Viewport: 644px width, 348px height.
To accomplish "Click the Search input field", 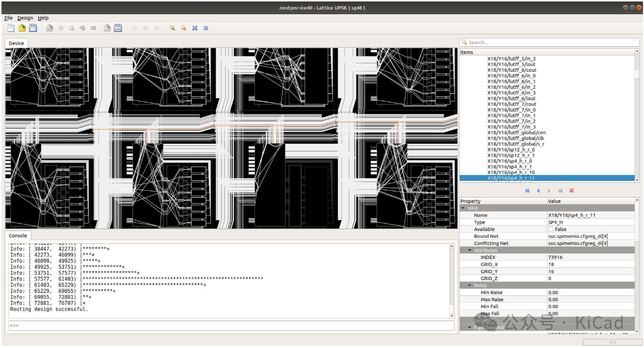I will click(x=549, y=43).
